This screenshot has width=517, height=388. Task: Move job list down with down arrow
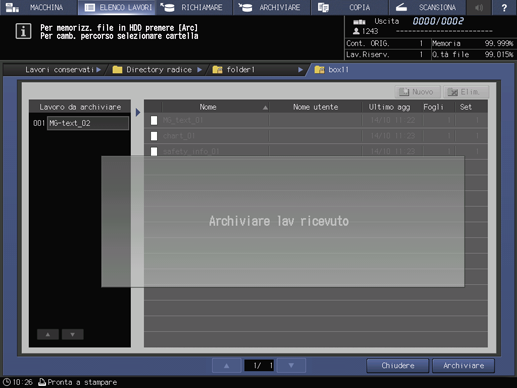73,334
